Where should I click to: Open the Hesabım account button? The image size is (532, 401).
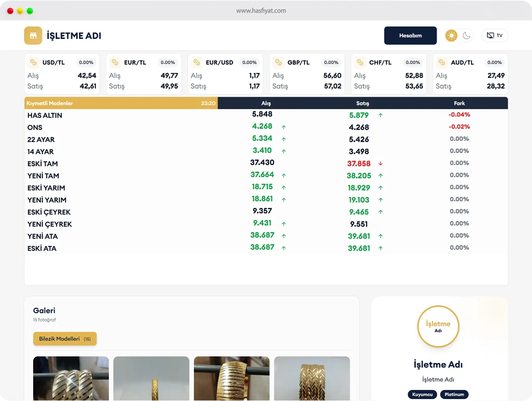tap(410, 36)
